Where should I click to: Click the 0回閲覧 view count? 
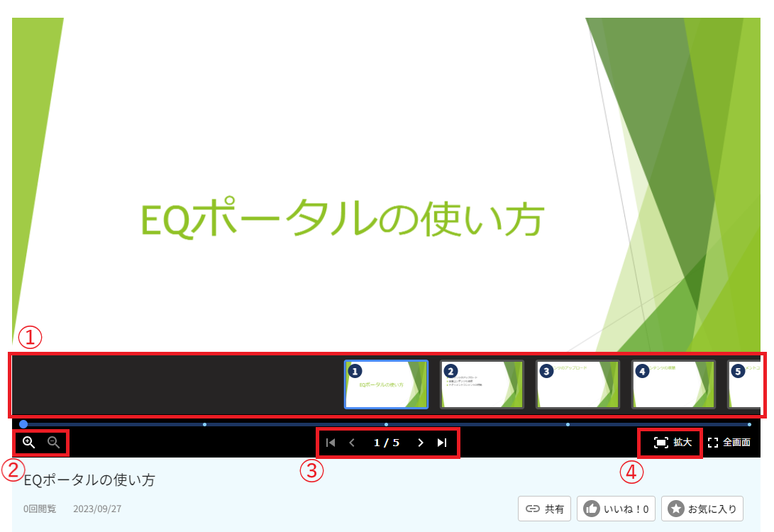pyautogui.click(x=40, y=509)
